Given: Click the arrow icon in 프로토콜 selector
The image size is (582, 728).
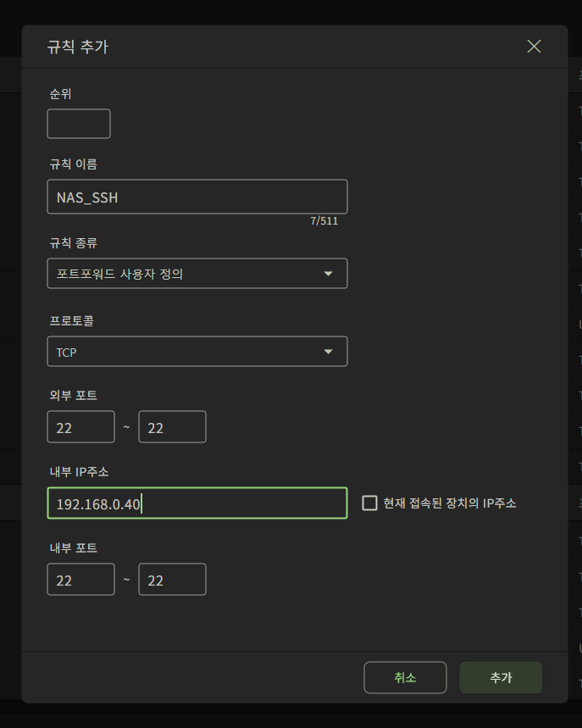Looking at the screenshot, I should point(329,352).
